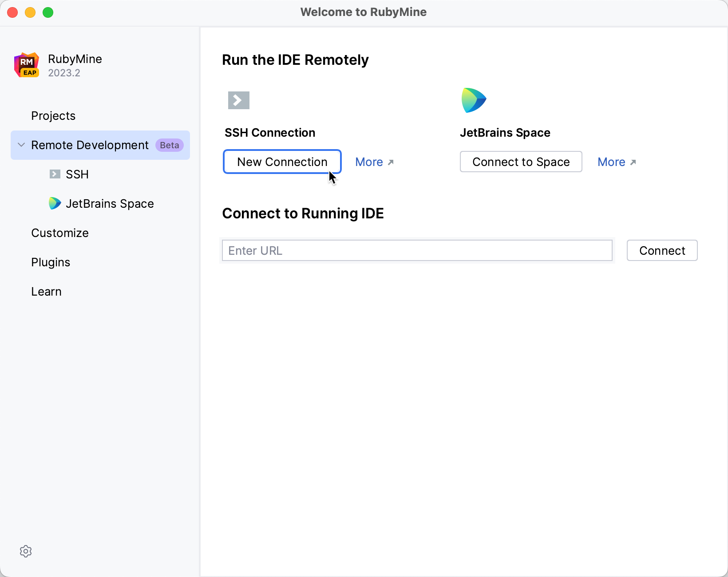This screenshot has width=728, height=577.
Task: Open the settings gear at bottom left
Action: click(x=26, y=551)
